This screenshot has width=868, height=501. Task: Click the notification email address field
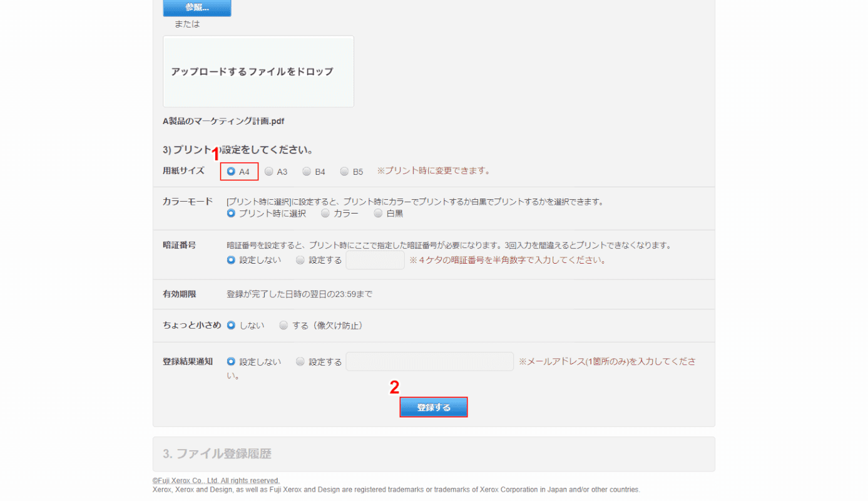click(x=430, y=361)
